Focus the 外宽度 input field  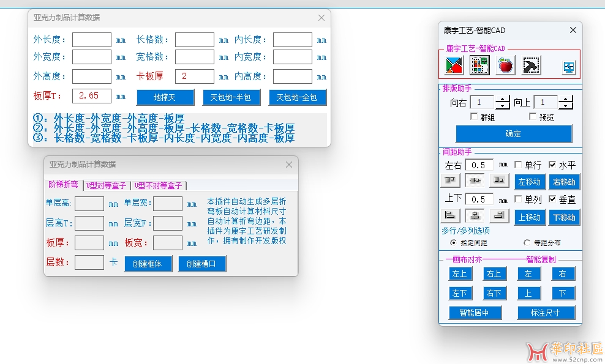point(92,57)
